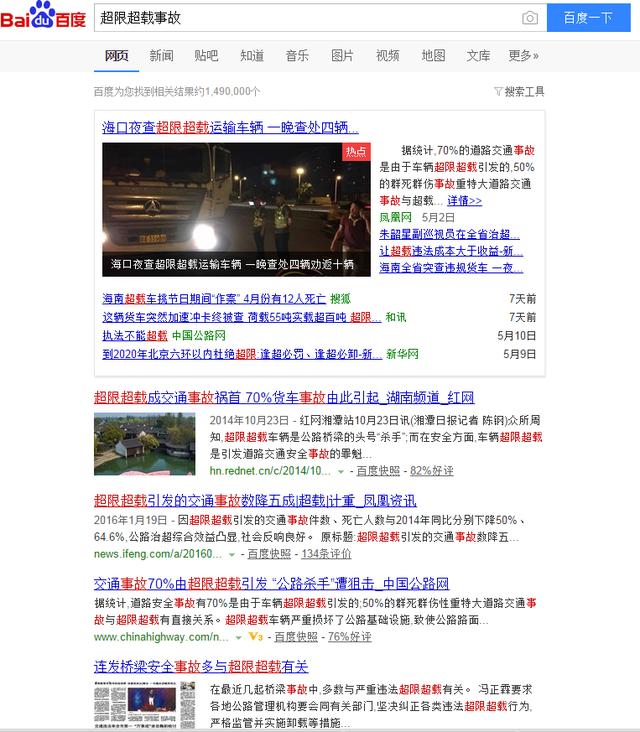Viewport: 640px width, 732px height.
Task: Click the Baidu logo
Action: tap(43, 15)
